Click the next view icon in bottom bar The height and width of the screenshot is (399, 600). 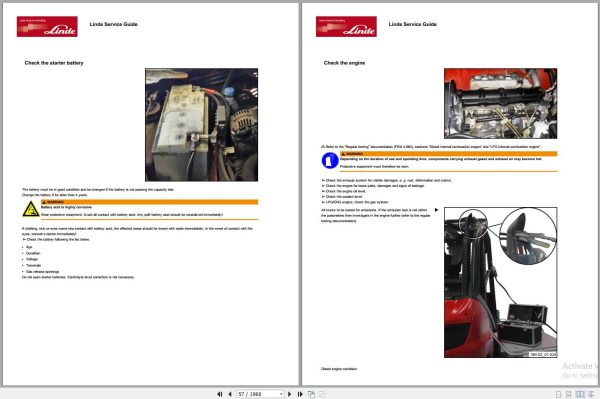[322, 394]
